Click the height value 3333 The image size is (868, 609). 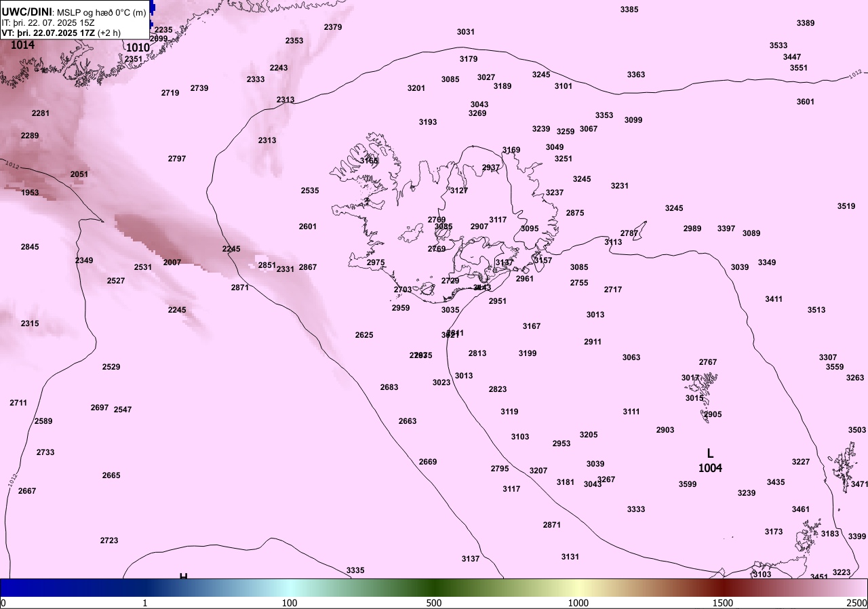click(x=636, y=509)
